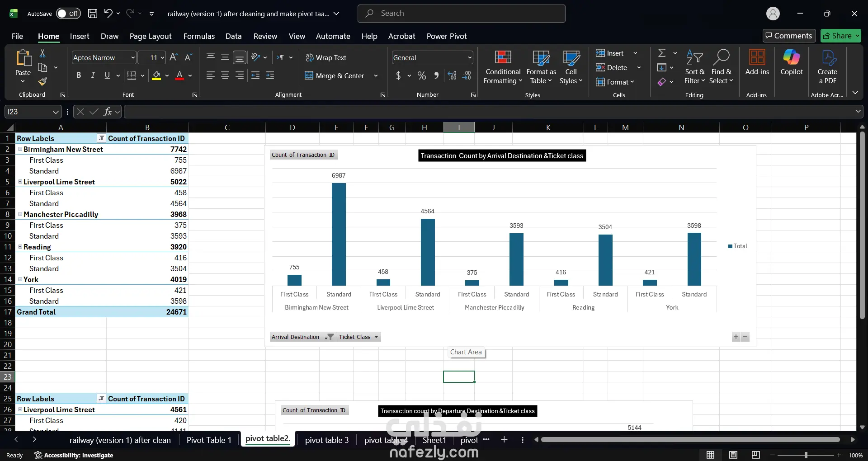
Task: Toggle Underline formatting
Action: pos(107,75)
